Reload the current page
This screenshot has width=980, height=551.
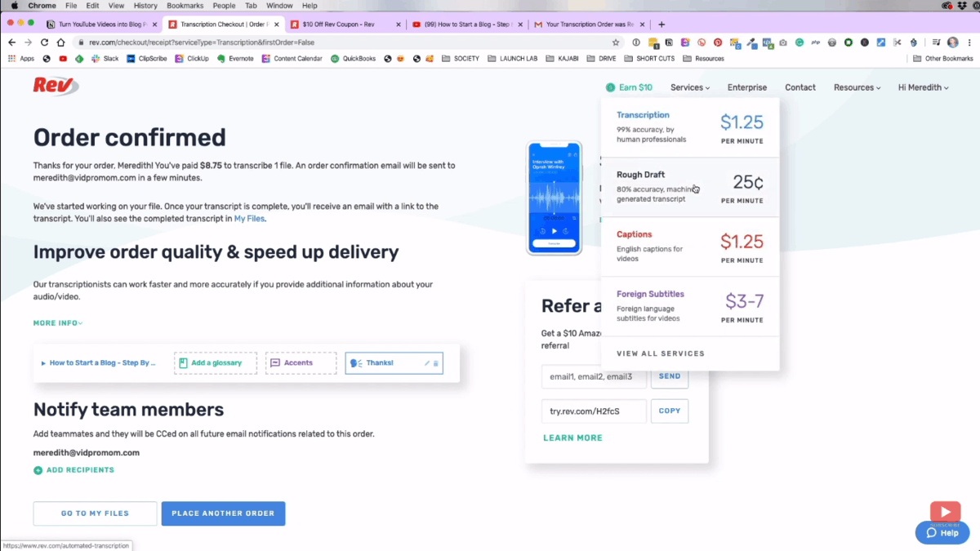[44, 42]
